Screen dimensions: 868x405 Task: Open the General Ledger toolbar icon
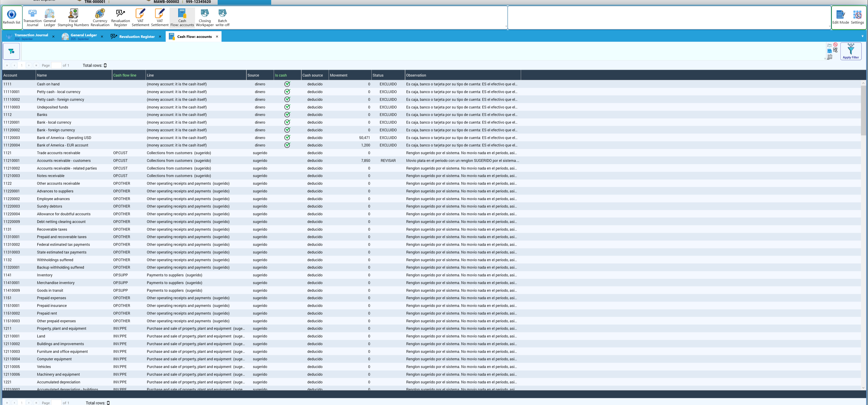click(50, 18)
